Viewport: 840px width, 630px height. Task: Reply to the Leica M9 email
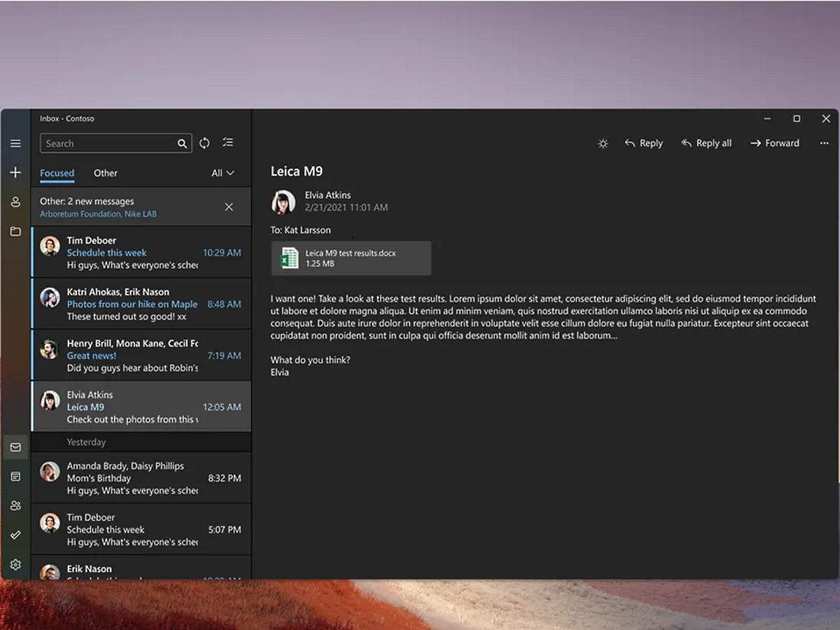pos(643,143)
